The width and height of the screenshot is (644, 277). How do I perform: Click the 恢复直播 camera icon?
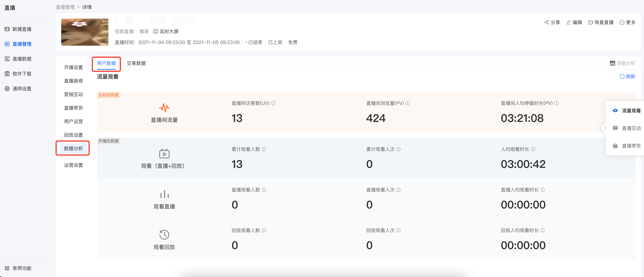coord(591,22)
